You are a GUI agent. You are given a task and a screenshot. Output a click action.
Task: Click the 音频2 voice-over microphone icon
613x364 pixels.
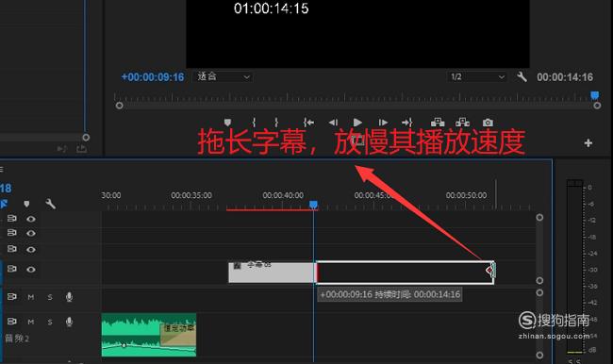(x=69, y=322)
